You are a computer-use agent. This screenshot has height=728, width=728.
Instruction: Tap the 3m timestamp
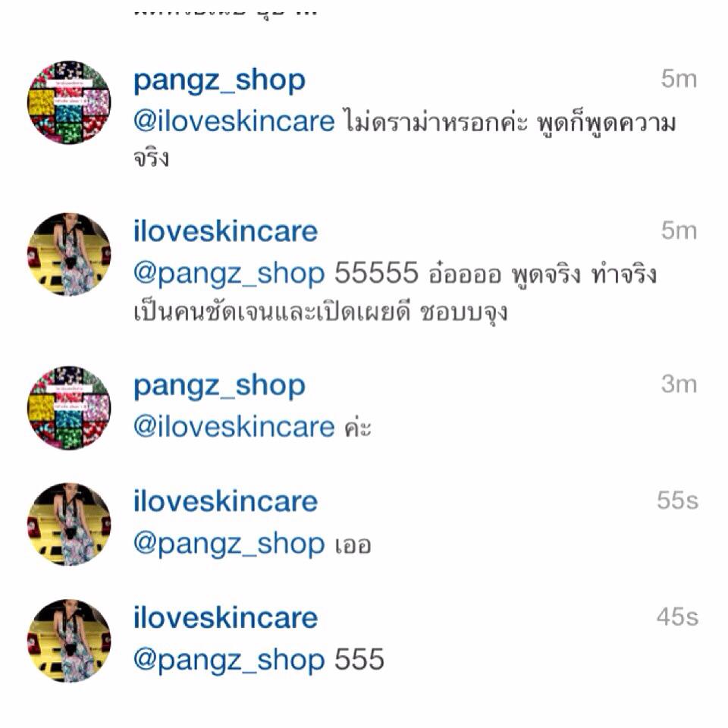pos(679,384)
